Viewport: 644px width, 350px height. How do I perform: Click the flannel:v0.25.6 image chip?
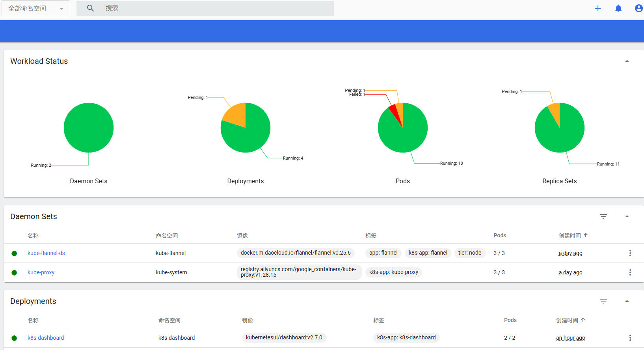point(296,253)
